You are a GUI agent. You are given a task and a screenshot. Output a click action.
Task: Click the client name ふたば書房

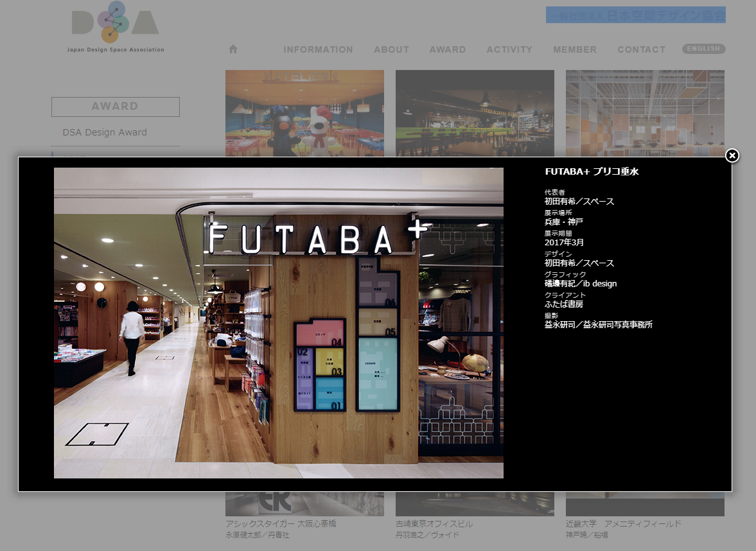pos(563,304)
